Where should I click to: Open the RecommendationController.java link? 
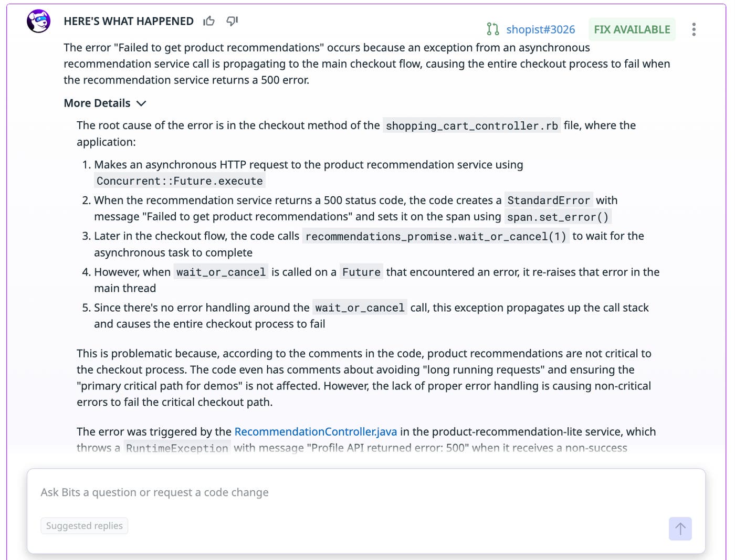point(316,431)
